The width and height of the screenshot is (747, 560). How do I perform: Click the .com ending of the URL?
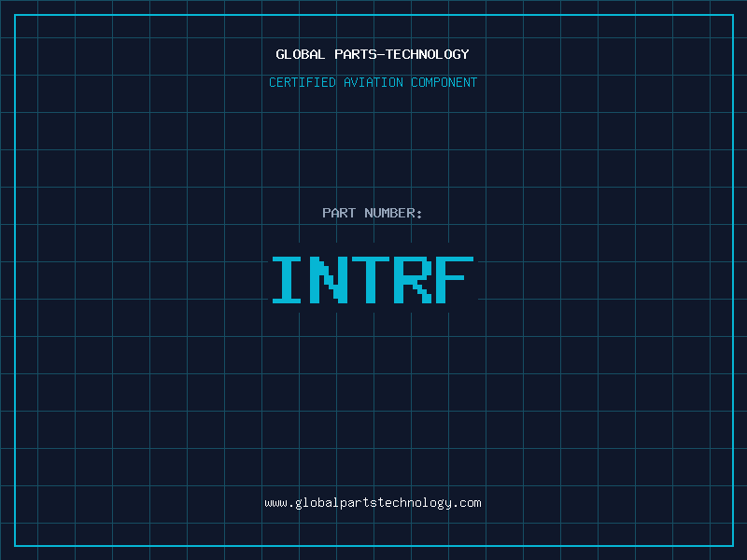pos(467,503)
